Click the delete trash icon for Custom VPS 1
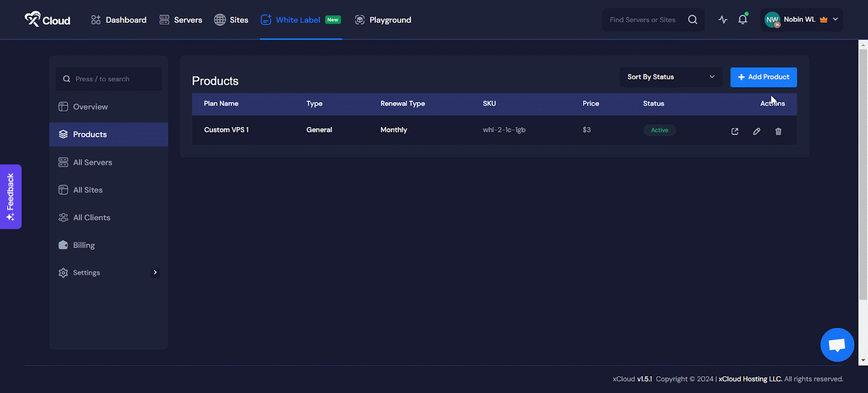The height and width of the screenshot is (393, 868). pyautogui.click(x=778, y=131)
